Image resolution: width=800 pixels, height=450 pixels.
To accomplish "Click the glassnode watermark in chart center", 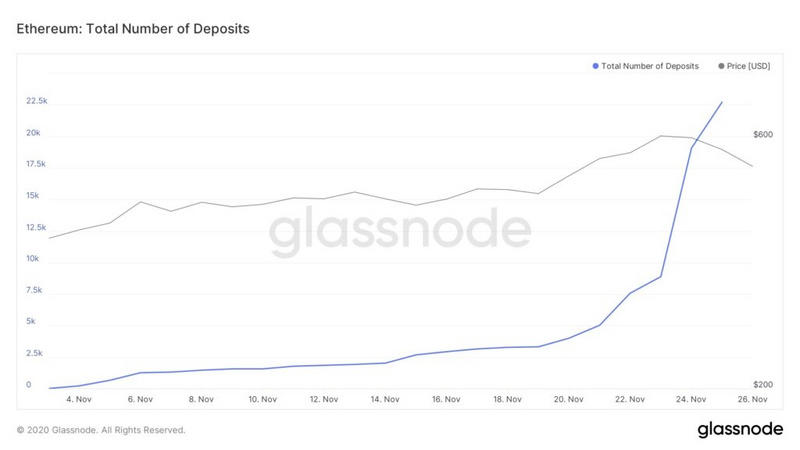I will tap(400, 231).
